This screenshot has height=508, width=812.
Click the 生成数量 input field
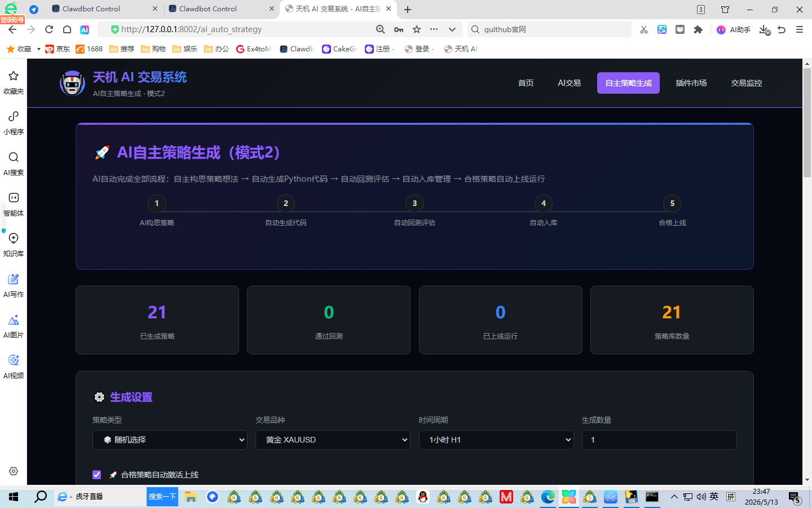click(659, 440)
